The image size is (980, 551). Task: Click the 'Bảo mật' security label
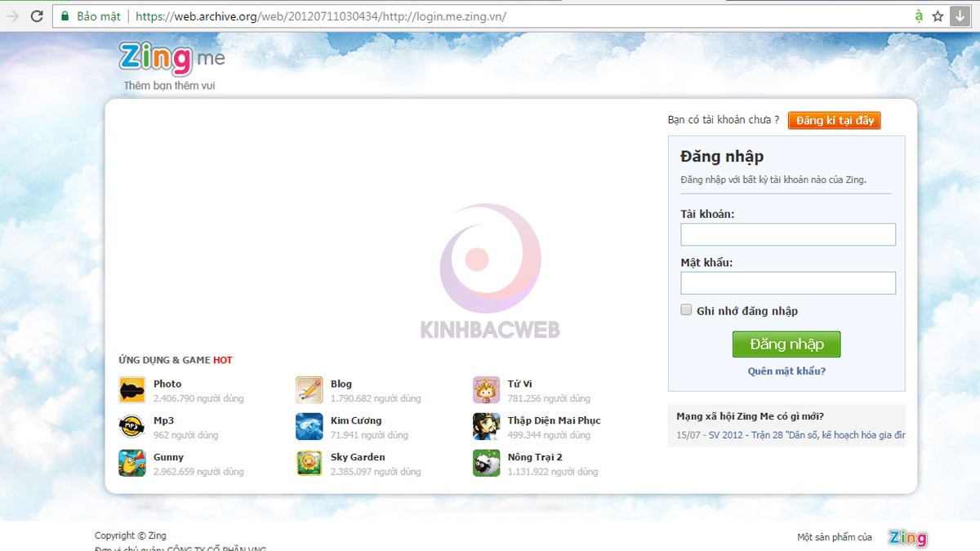(98, 16)
